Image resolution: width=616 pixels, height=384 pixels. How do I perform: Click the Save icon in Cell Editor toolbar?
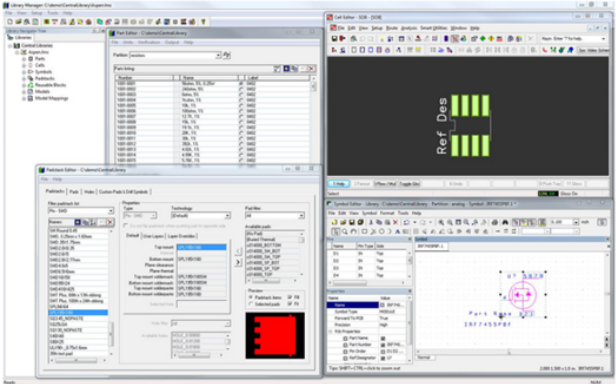pos(334,39)
